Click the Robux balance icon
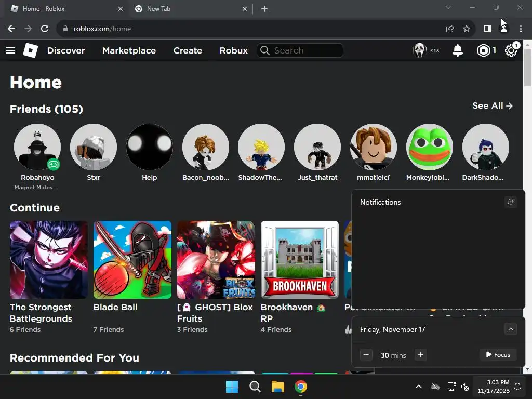Image resolution: width=532 pixels, height=399 pixels. click(x=484, y=50)
